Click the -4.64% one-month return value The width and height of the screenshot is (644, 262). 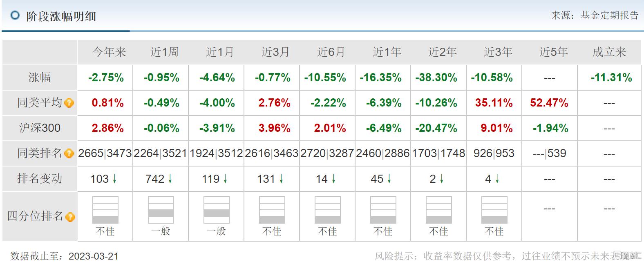[217, 78]
